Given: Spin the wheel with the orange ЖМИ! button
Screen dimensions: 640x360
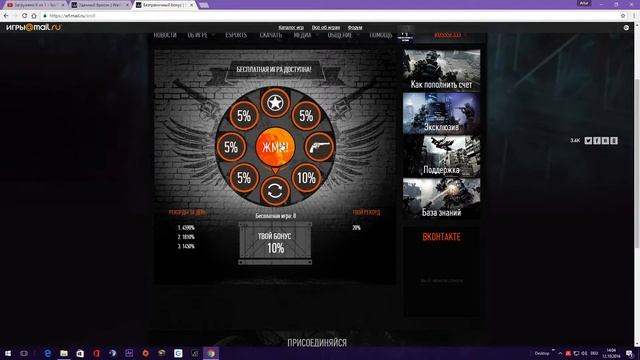Looking at the screenshot, I should click(x=275, y=147).
